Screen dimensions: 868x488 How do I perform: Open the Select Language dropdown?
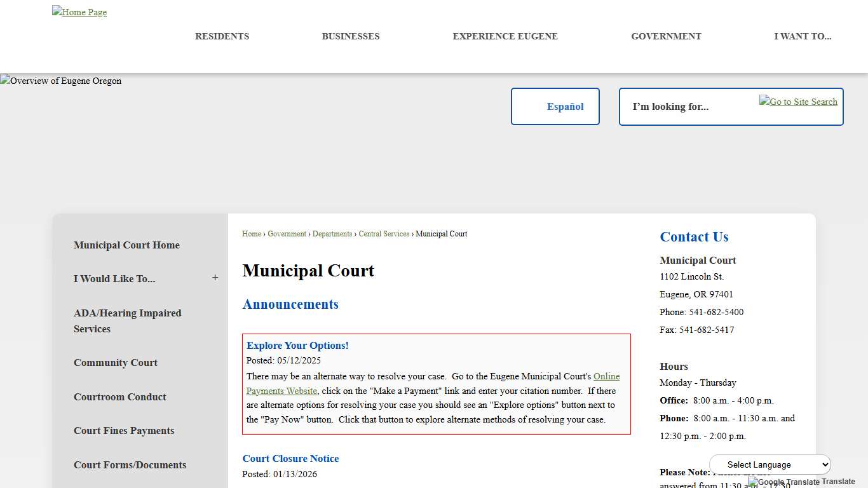pyautogui.click(x=770, y=464)
